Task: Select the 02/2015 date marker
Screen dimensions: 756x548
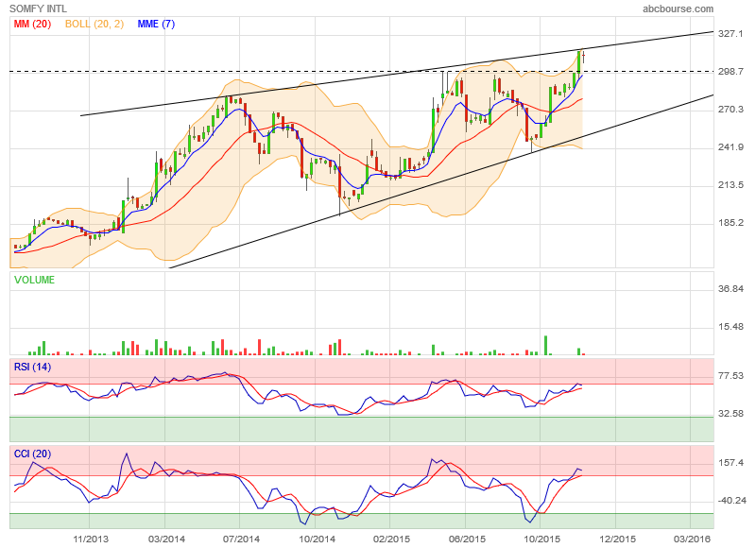Action: (x=390, y=539)
